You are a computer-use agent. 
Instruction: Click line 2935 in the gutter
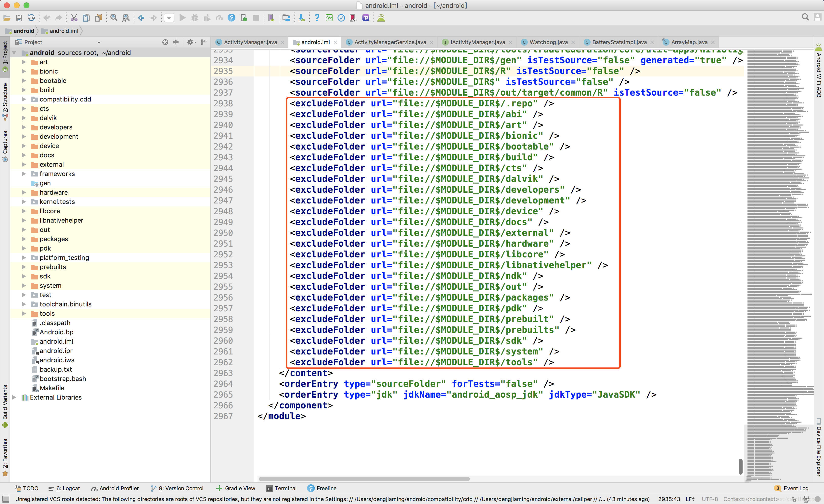(x=223, y=71)
